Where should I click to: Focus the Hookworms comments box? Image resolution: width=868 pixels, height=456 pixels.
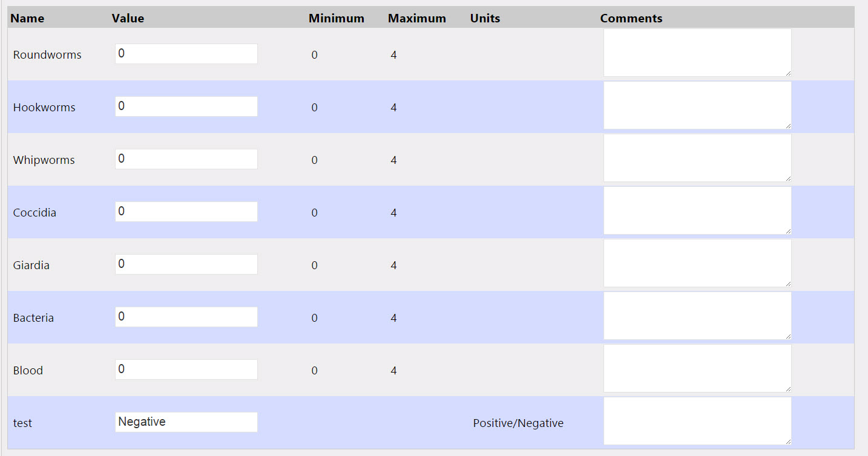click(697, 105)
